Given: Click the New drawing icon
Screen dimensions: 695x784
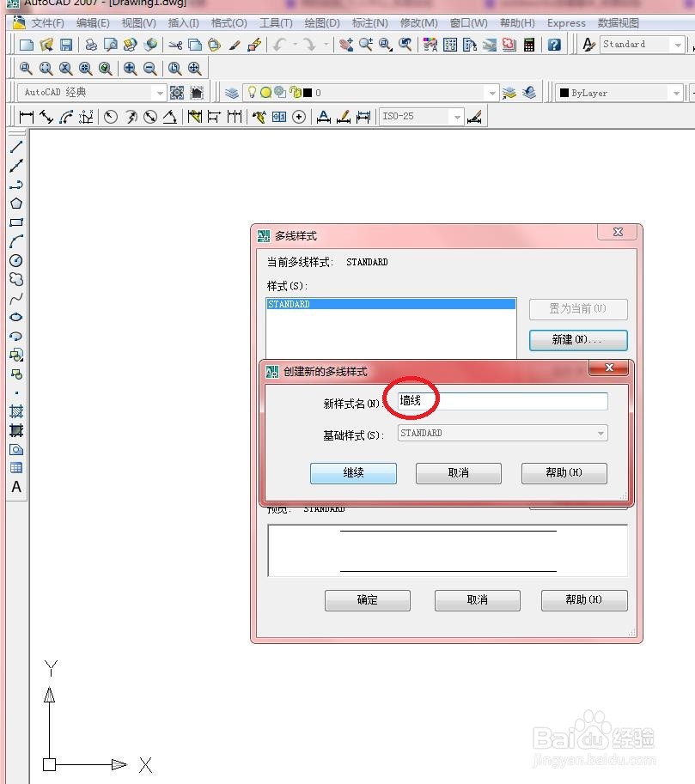Looking at the screenshot, I should (x=26, y=45).
